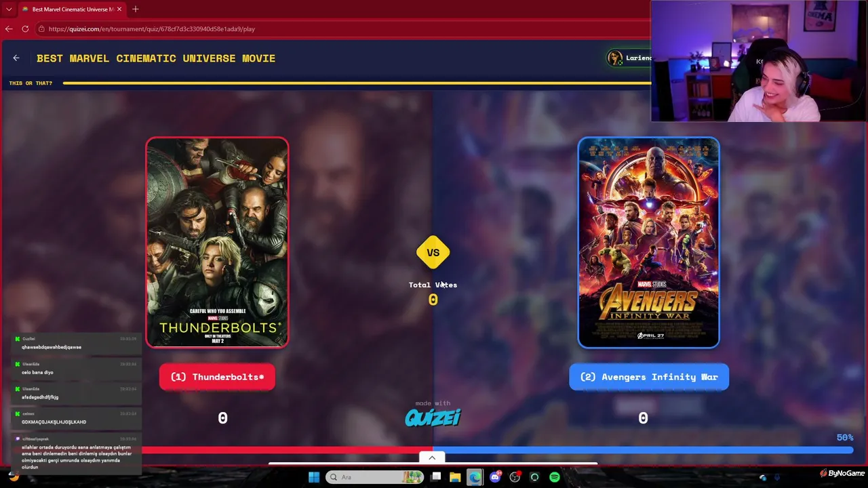Open the Lariena user profile avatar

615,58
